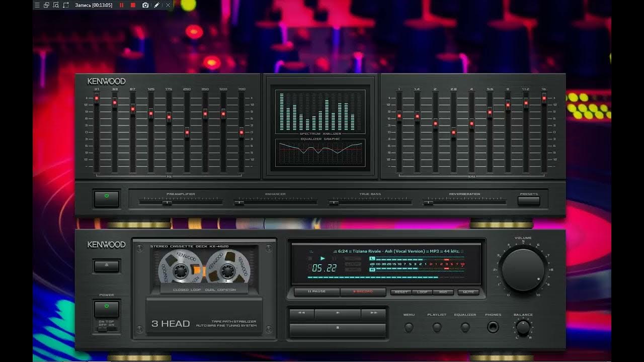Click the equalizer graphic curve display
Viewport: 644px width, 362px height.
(x=320, y=152)
